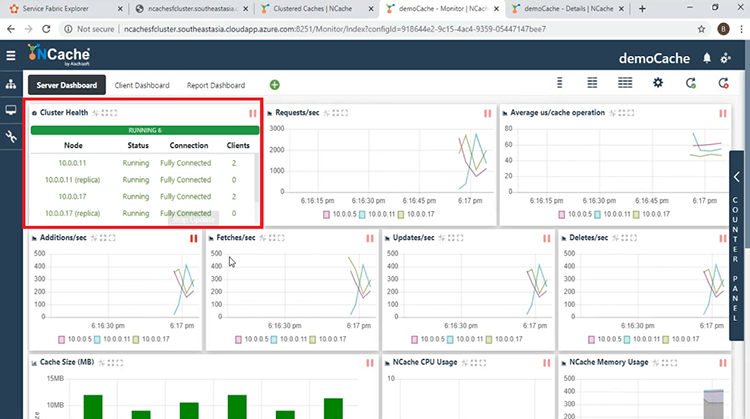Image resolution: width=750 pixels, height=419 pixels.
Task: Click the Cluster Health table scrollbar
Action: click(x=257, y=177)
